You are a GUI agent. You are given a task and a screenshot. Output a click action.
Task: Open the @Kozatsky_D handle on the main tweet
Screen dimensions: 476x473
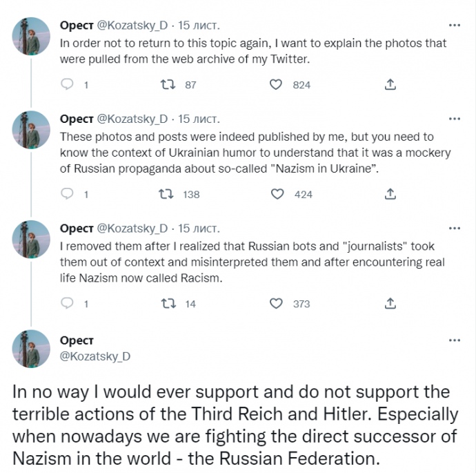coord(95,356)
